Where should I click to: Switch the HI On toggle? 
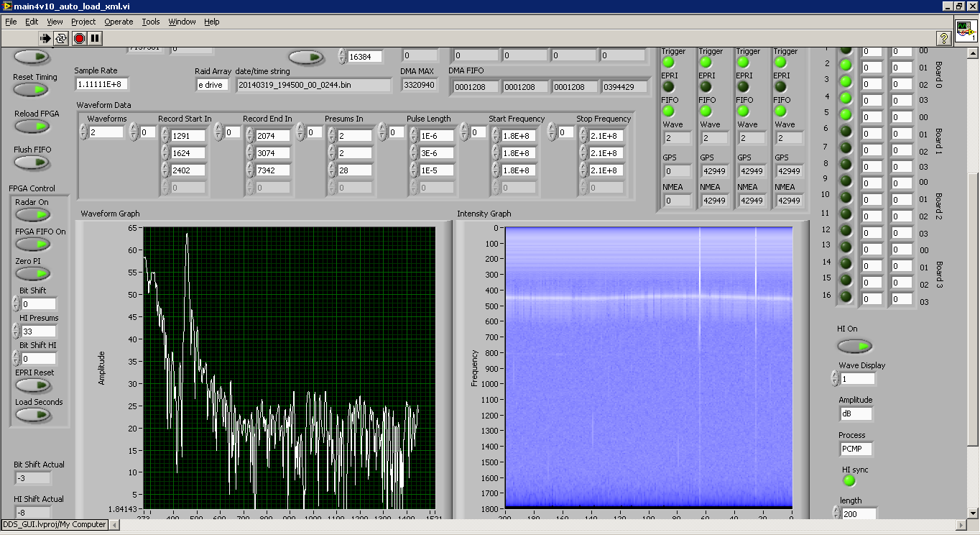point(854,347)
